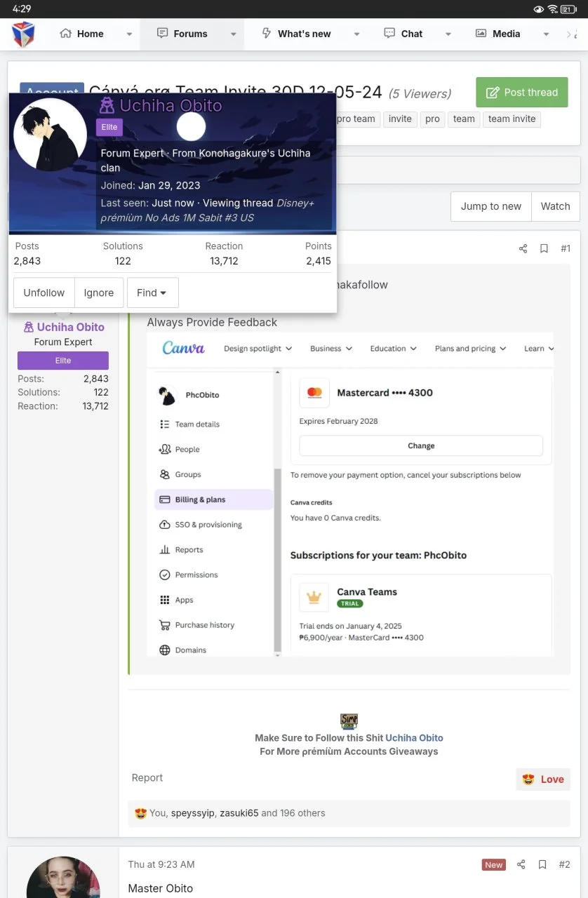Click the Love reaction button
This screenshot has width=588, height=898.
[544, 779]
